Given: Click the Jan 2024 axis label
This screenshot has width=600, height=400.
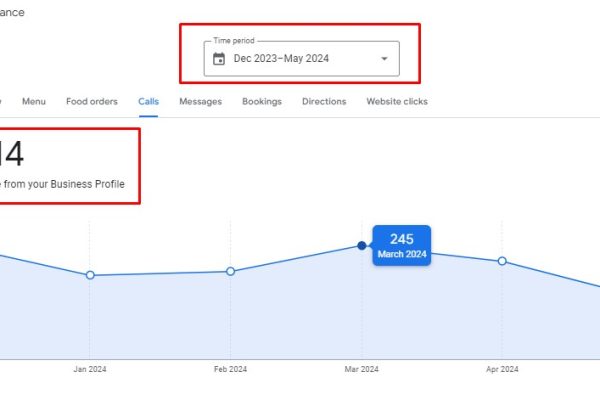Looking at the screenshot, I should [x=90, y=369].
